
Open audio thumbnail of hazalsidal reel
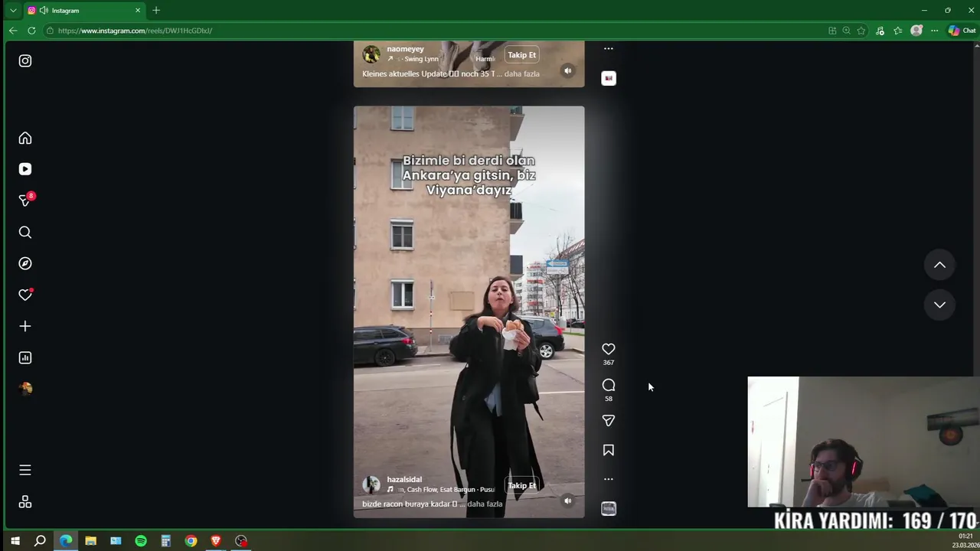tap(609, 509)
